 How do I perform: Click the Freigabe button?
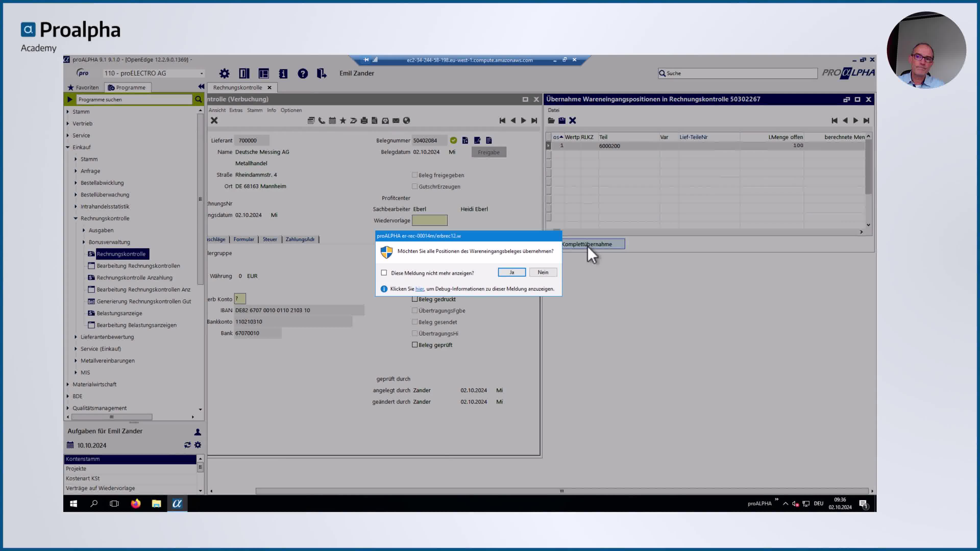(x=489, y=152)
